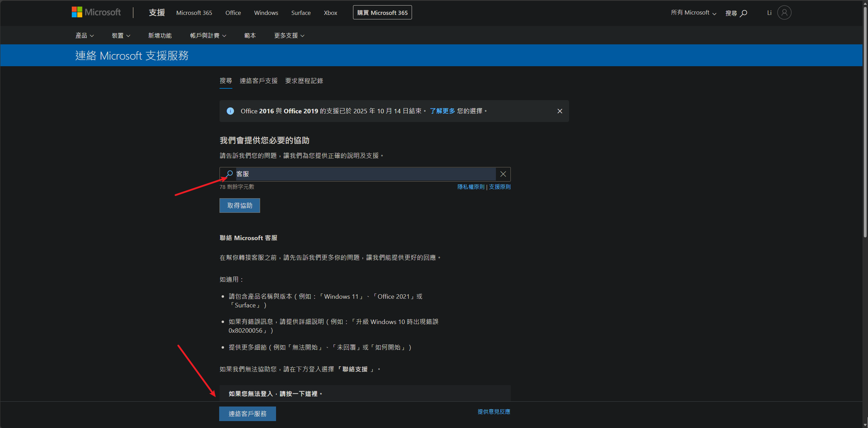
Task: Open the 新增功能 menu item
Action: click(160, 36)
